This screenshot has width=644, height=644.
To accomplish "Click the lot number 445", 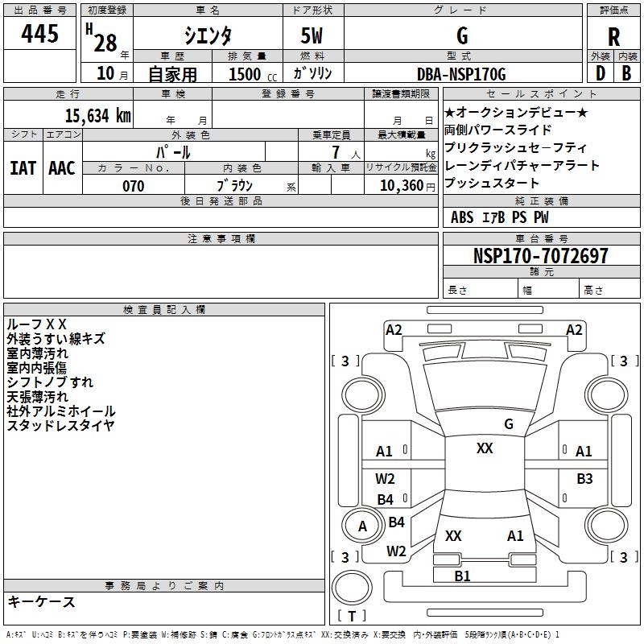I will (39, 35).
